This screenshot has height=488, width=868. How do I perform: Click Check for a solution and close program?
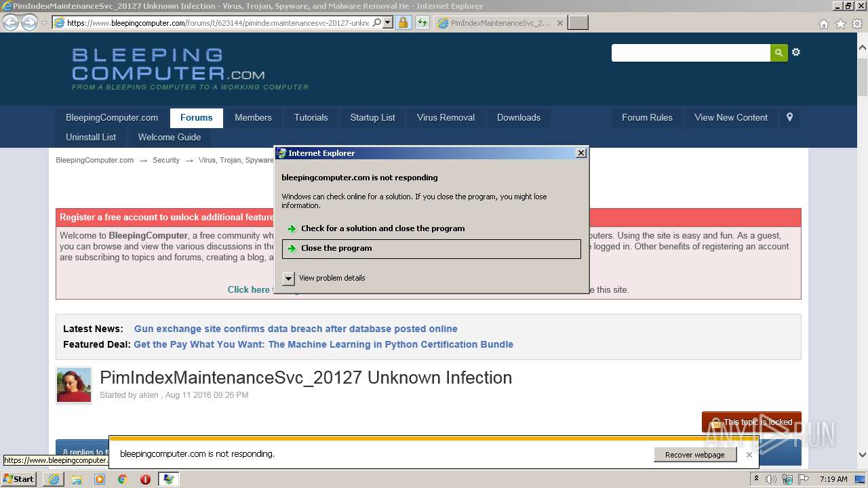tap(431, 228)
